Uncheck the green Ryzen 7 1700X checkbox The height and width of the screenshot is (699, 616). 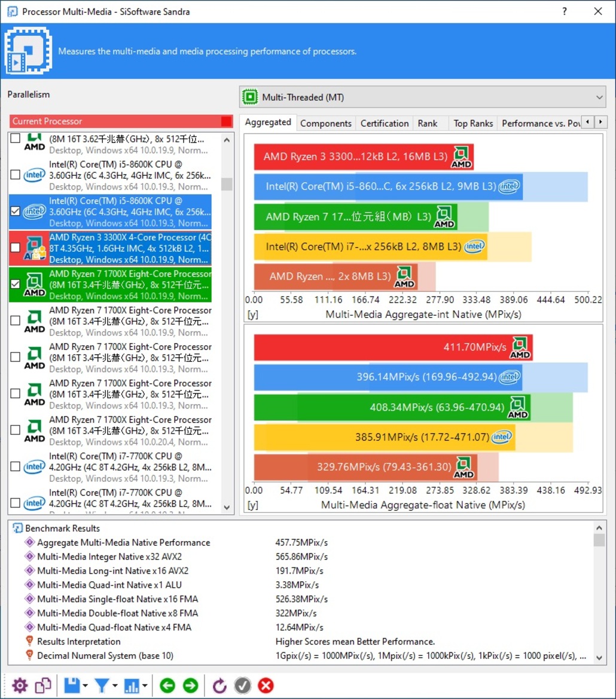coord(15,284)
